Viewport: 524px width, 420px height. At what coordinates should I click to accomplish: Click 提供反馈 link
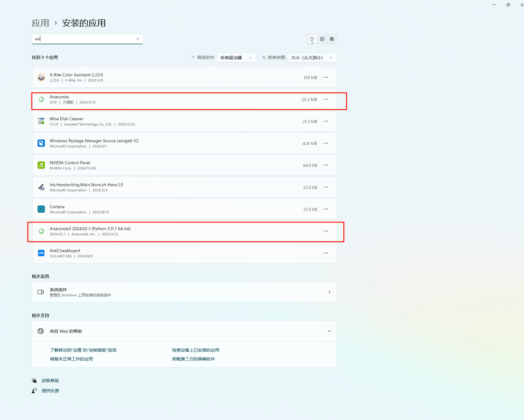pos(50,391)
